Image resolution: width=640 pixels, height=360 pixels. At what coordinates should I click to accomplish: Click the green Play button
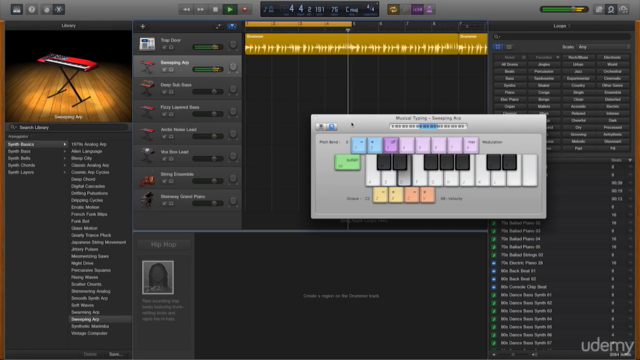tap(230, 9)
